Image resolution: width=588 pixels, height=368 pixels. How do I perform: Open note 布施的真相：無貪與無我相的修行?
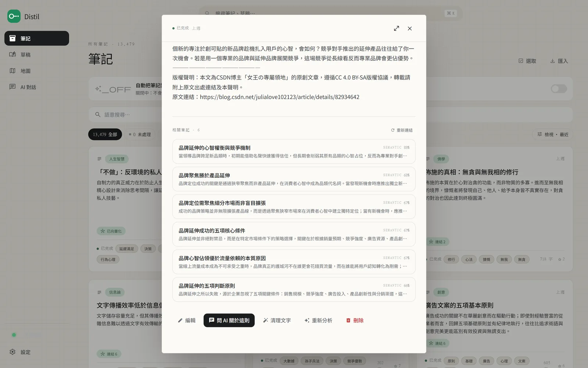coord(472,172)
